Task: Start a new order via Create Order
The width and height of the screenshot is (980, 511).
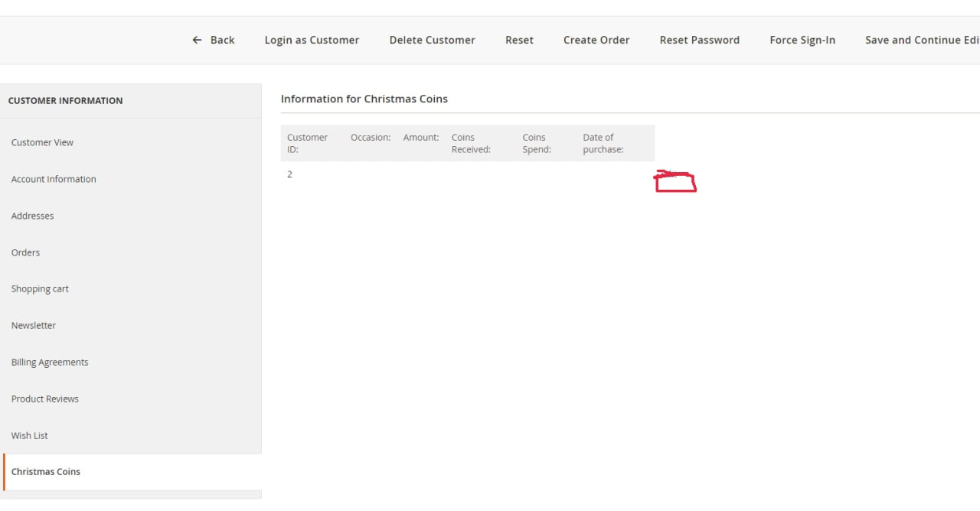Action: pyautogui.click(x=596, y=40)
